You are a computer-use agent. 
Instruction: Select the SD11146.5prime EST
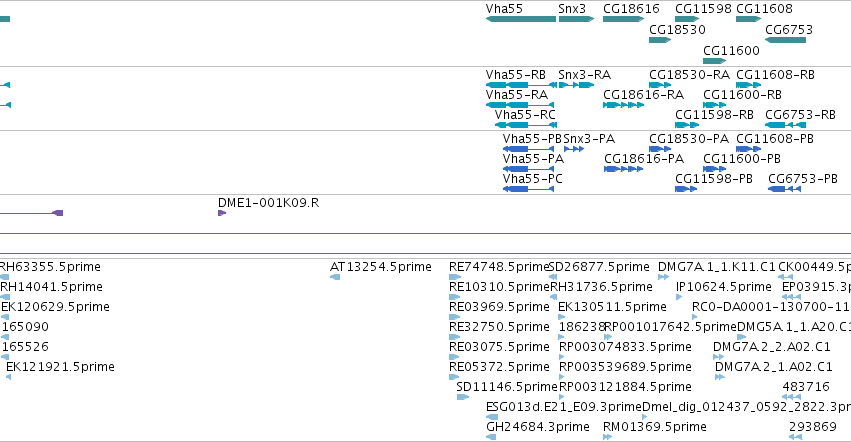462,397
